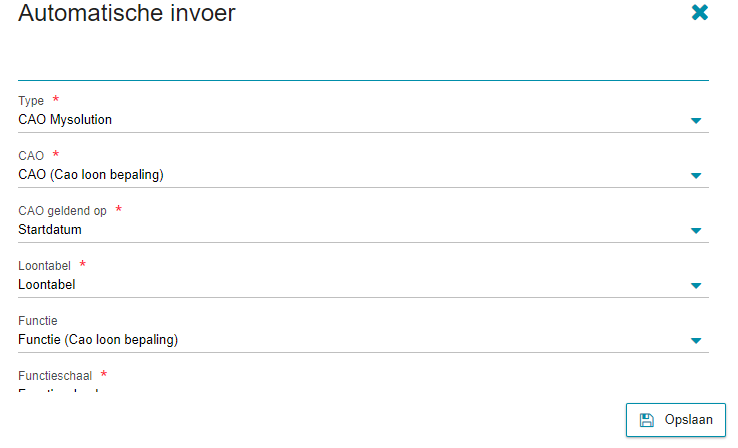738x448 pixels.
Task: Save with the Opslaan button
Action: (x=675, y=420)
